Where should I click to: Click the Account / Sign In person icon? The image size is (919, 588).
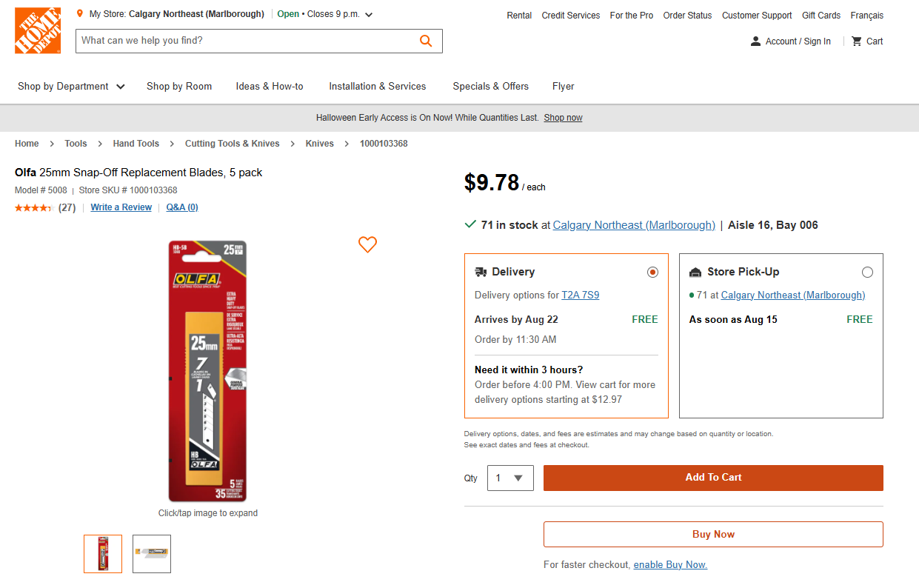pyautogui.click(x=755, y=41)
